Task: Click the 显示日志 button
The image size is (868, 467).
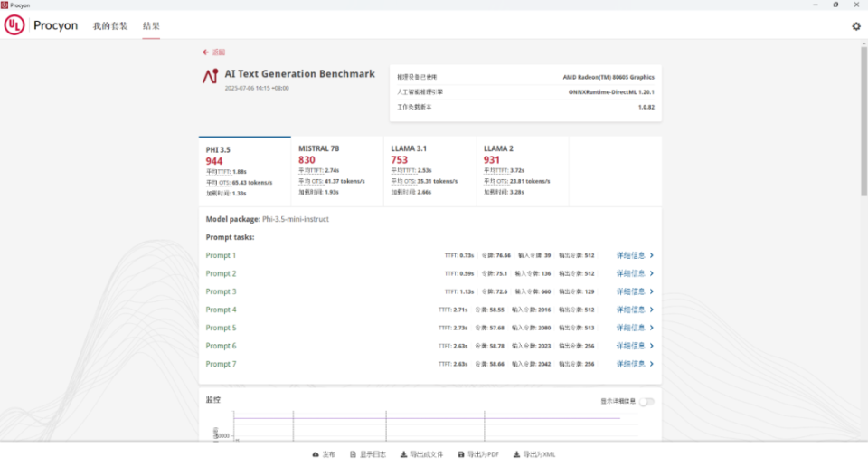Action: click(368, 454)
